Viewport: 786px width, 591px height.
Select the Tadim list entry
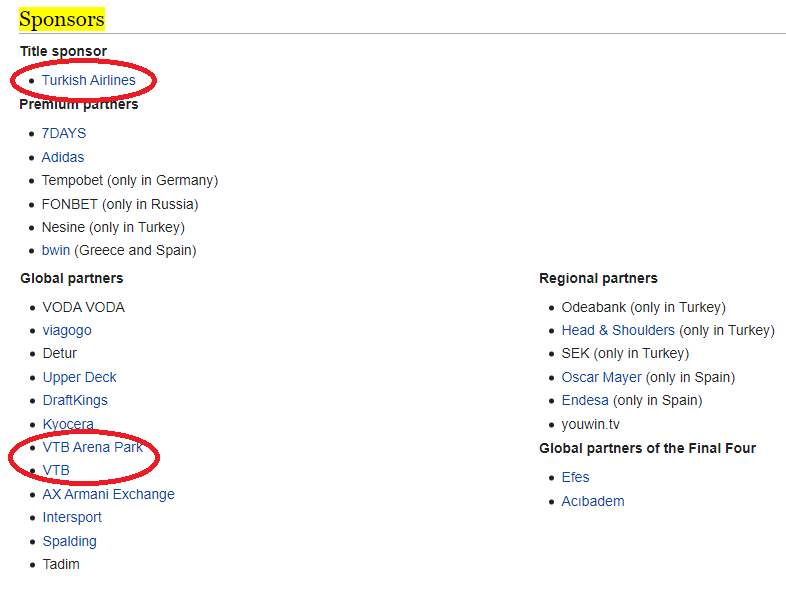click(61, 564)
